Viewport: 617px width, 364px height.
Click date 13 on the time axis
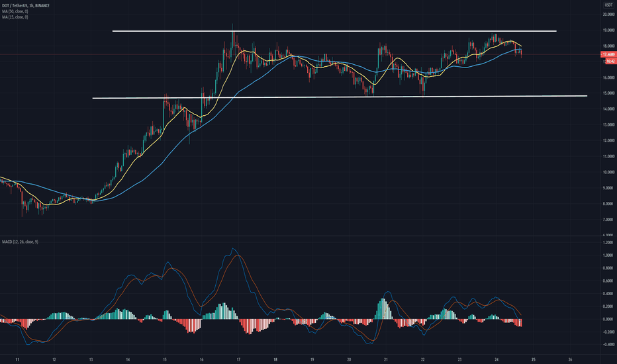pyautogui.click(x=91, y=359)
